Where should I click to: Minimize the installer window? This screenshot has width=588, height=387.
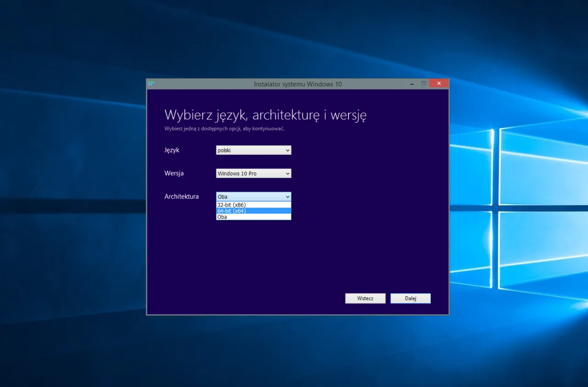click(x=412, y=83)
